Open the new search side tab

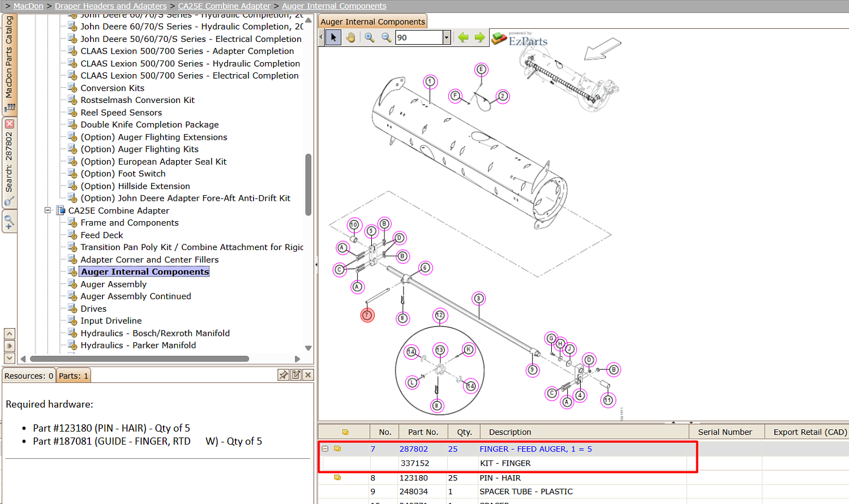click(9, 221)
